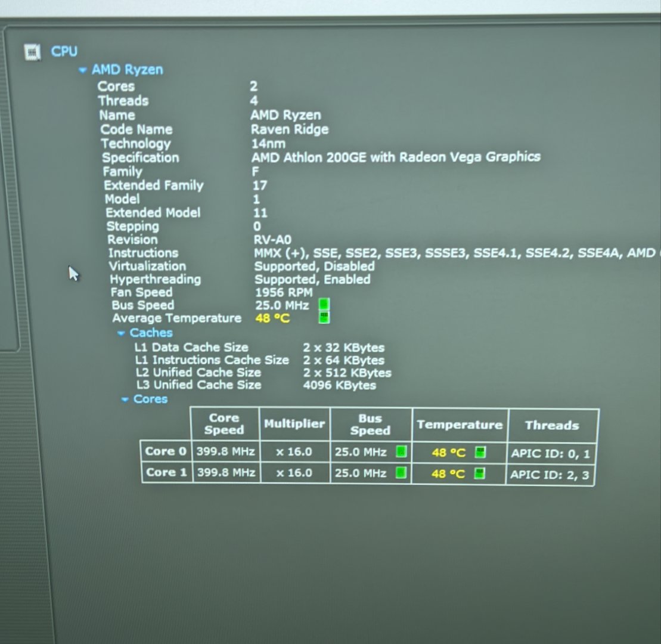Click the Stepping label

133,227
